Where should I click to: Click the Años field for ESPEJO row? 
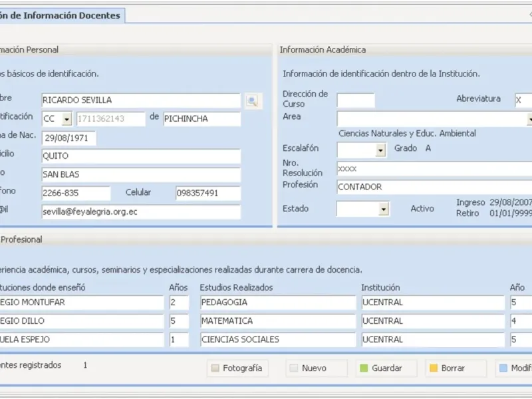click(179, 340)
